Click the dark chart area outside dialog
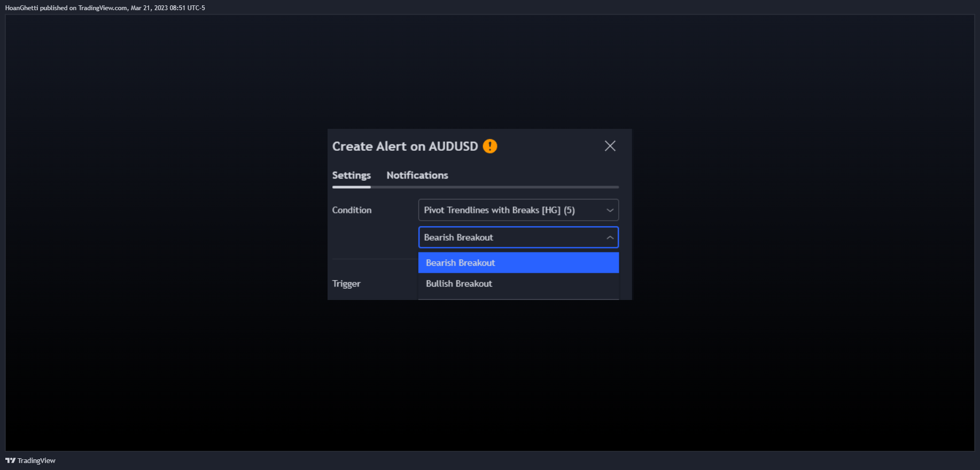 [160, 241]
